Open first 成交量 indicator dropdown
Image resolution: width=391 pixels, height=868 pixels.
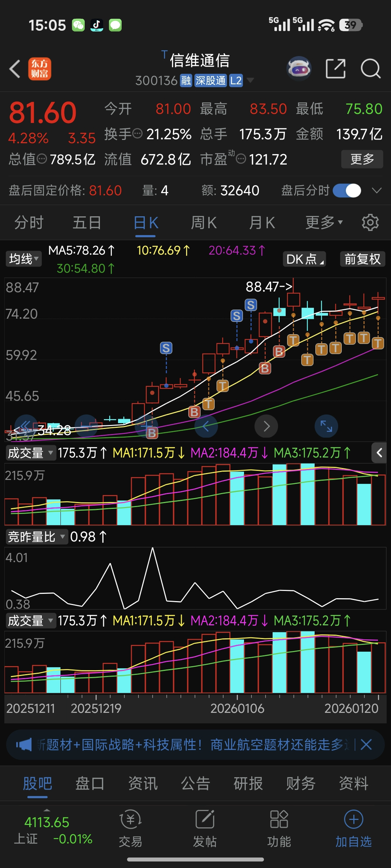pos(30,453)
